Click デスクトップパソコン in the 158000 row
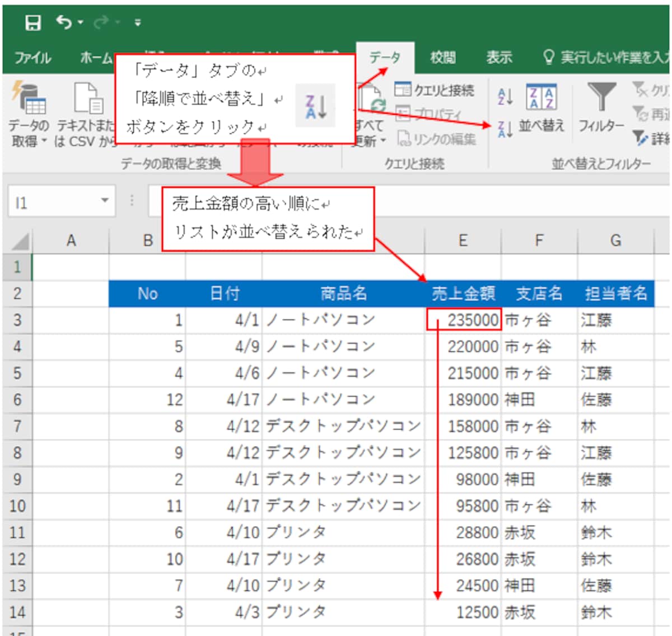 [x=343, y=426]
